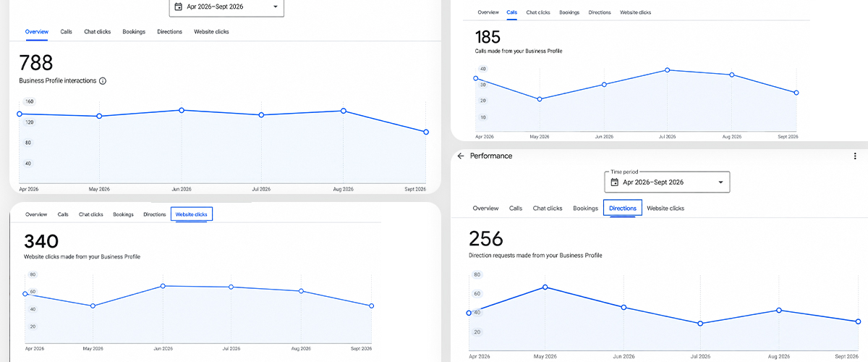Viewport: 868px width, 362px height.
Task: Select the highlighted Website clicks tab above 340
Action: [x=192, y=214]
